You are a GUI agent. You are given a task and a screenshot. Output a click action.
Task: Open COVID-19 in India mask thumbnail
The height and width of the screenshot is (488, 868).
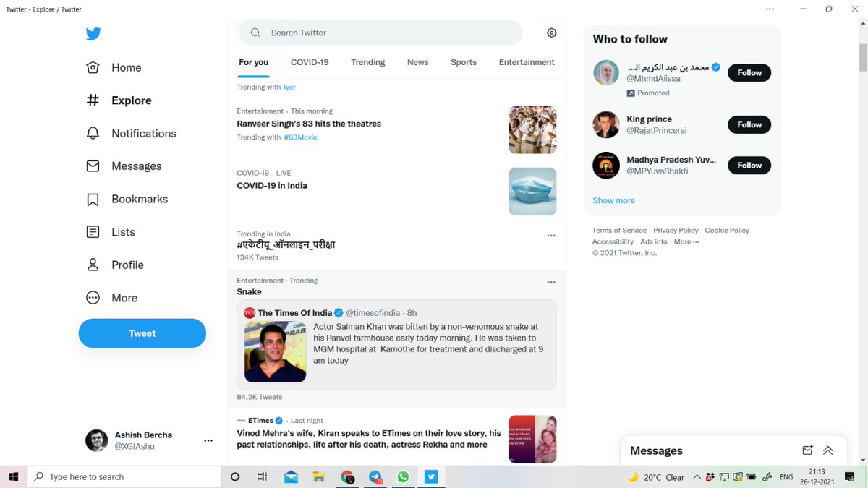(x=532, y=192)
